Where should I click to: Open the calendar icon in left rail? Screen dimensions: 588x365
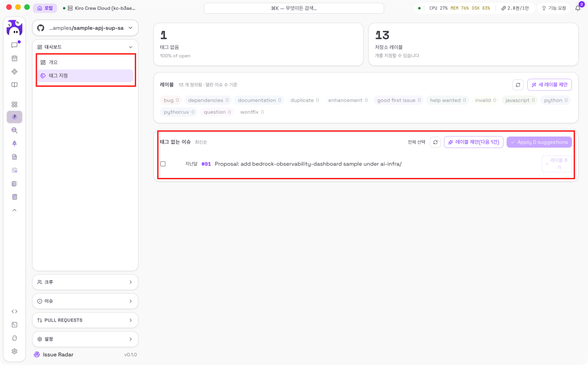(x=14, y=59)
